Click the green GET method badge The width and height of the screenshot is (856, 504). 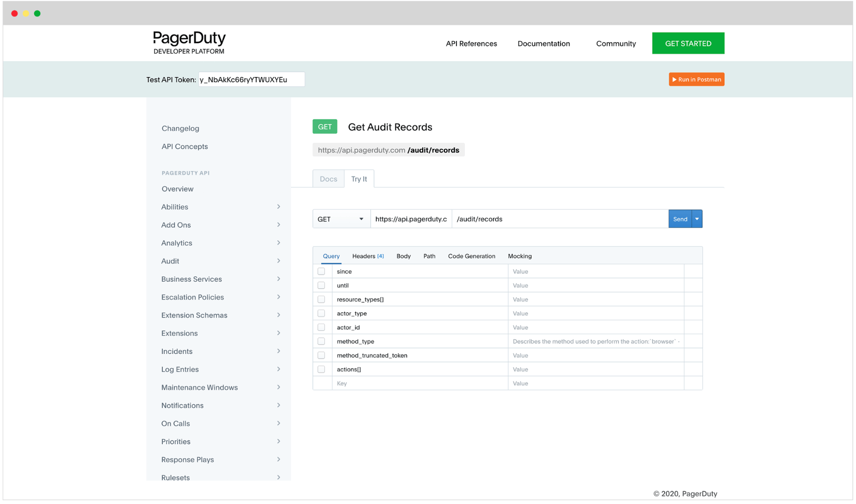pyautogui.click(x=325, y=127)
